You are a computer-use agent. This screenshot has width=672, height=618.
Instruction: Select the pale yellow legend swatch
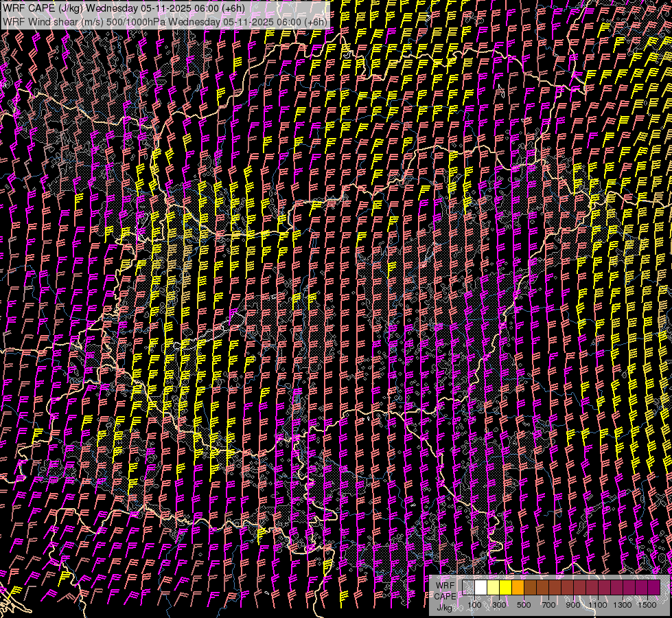point(493,588)
